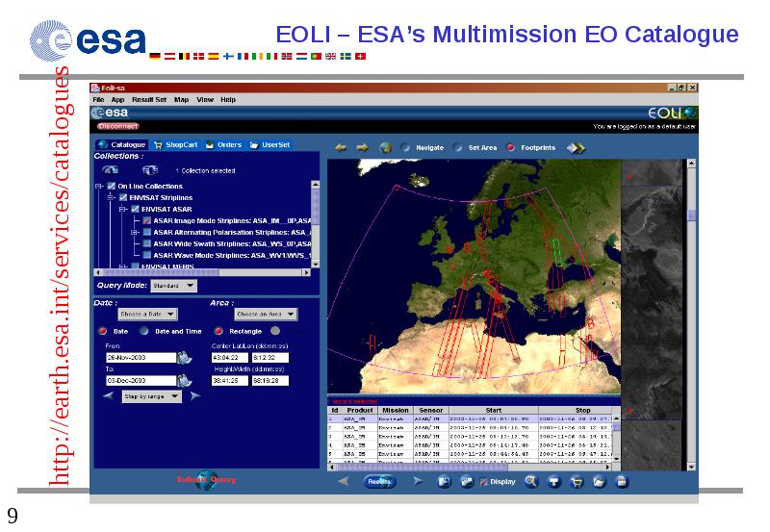This screenshot has height=532, width=770.
Task: Click the magnifier icon in results toolbar
Action: pyautogui.click(x=531, y=481)
